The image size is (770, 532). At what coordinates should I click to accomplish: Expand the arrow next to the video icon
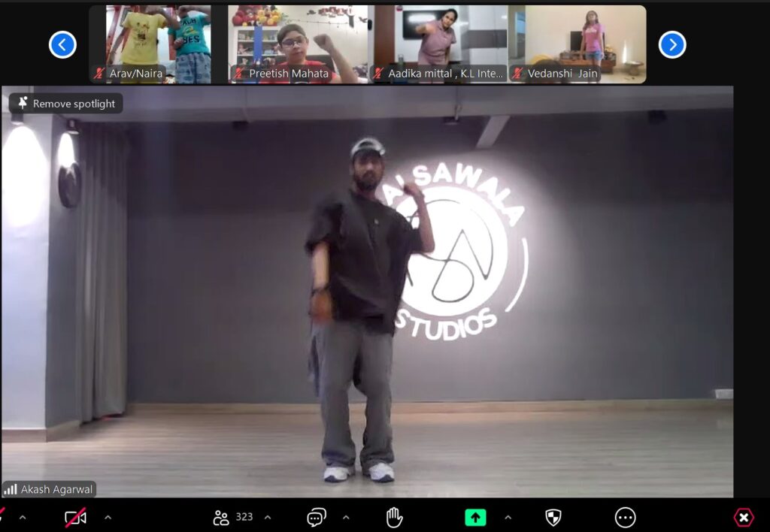point(108,517)
